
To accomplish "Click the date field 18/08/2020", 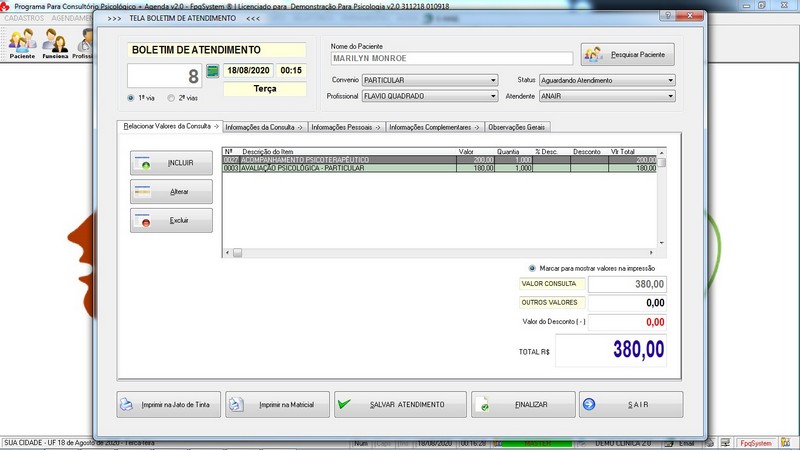I will coord(248,70).
